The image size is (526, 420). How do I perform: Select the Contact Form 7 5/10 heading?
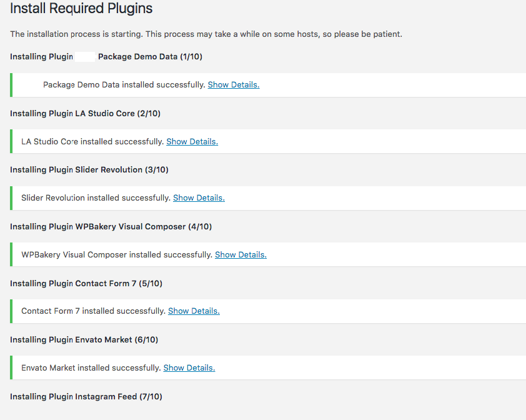tap(86, 283)
